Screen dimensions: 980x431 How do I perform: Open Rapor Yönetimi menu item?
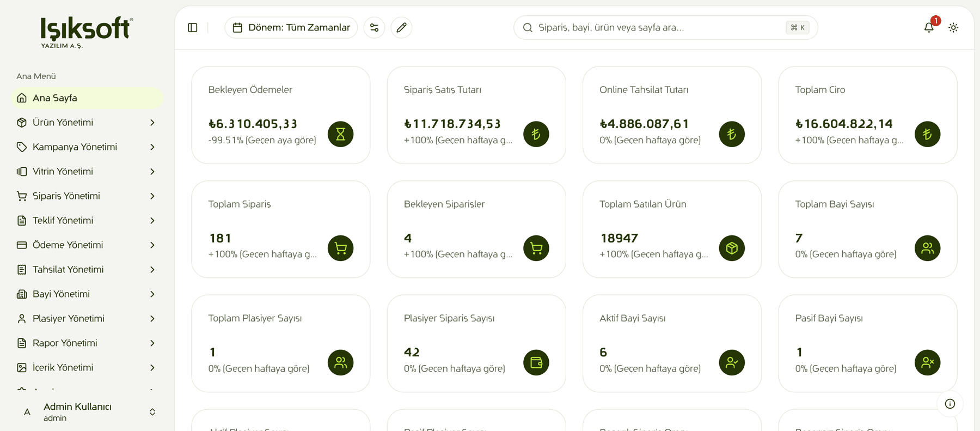click(x=87, y=343)
